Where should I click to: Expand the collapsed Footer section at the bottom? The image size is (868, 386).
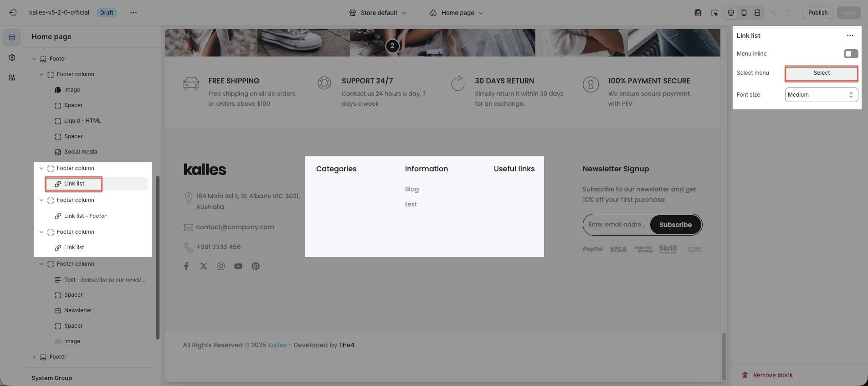coord(34,357)
